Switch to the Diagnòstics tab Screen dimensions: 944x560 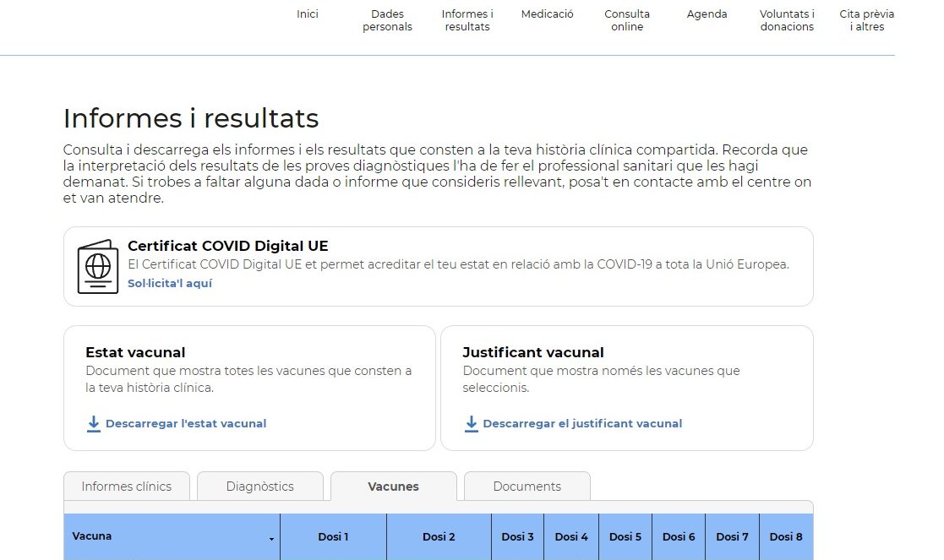click(260, 486)
